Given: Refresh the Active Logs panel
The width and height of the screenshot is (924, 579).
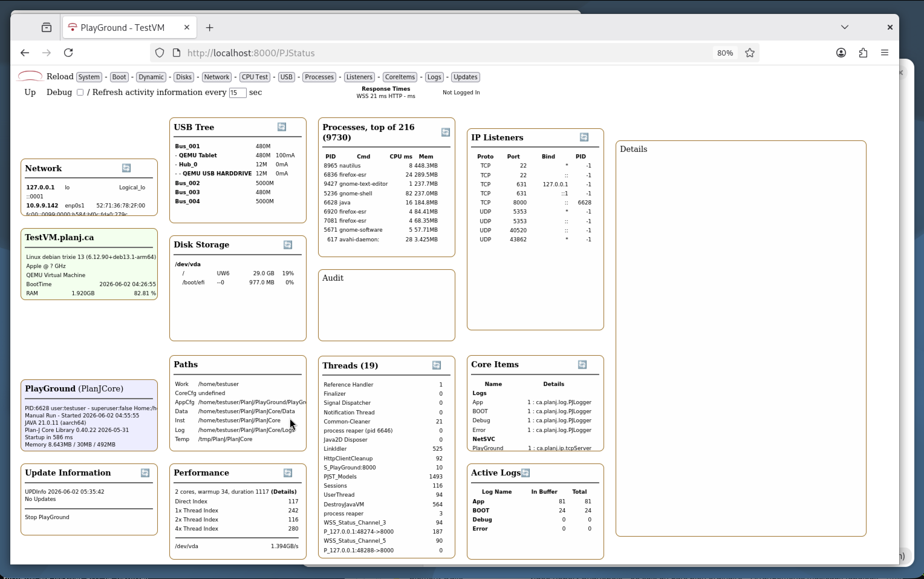Looking at the screenshot, I should 525,473.
